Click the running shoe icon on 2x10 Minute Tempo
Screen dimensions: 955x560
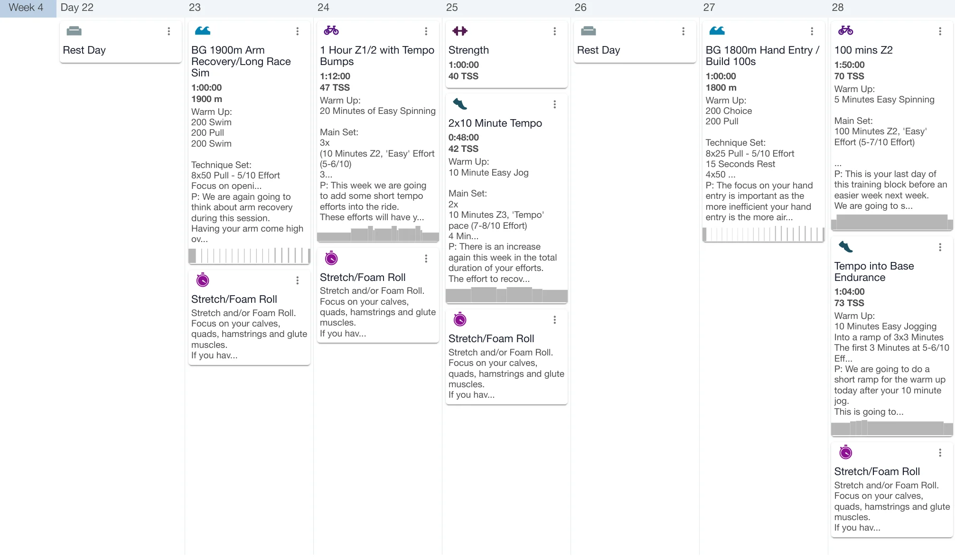[x=459, y=104]
